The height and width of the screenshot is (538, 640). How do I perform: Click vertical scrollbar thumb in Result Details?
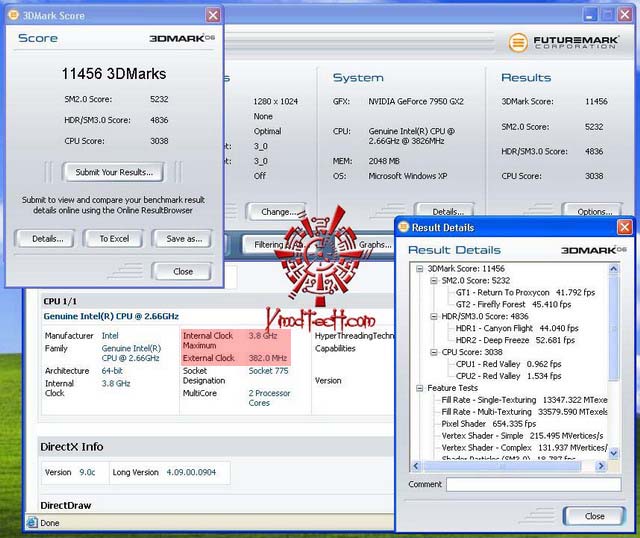[613, 328]
